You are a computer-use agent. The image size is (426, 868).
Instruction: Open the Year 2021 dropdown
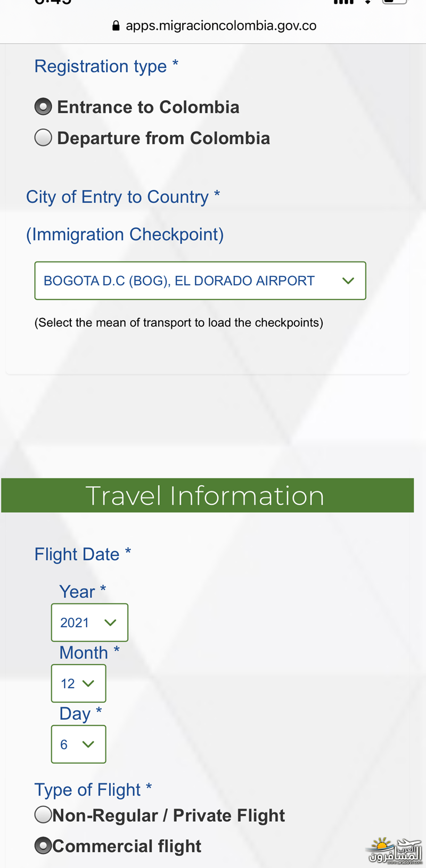coord(89,623)
